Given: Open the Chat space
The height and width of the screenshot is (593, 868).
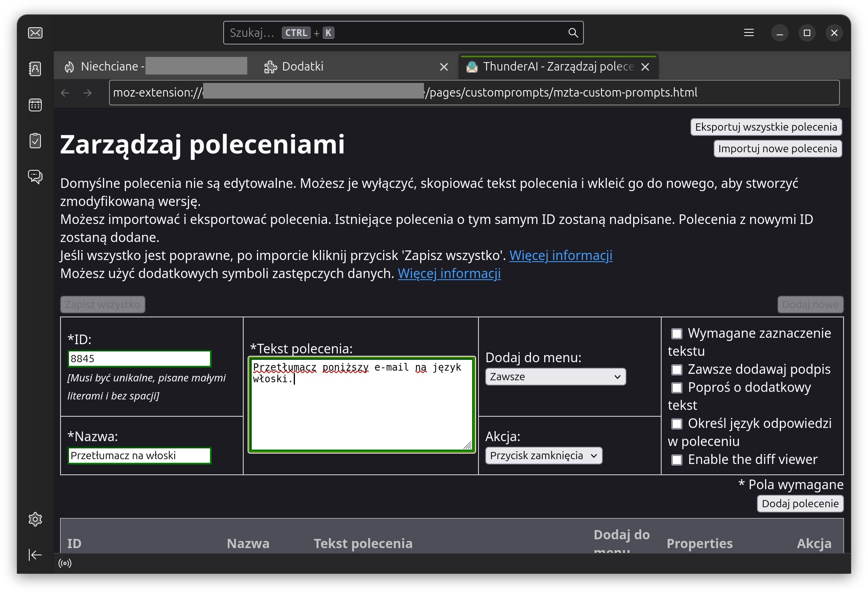Looking at the screenshot, I should (x=35, y=177).
